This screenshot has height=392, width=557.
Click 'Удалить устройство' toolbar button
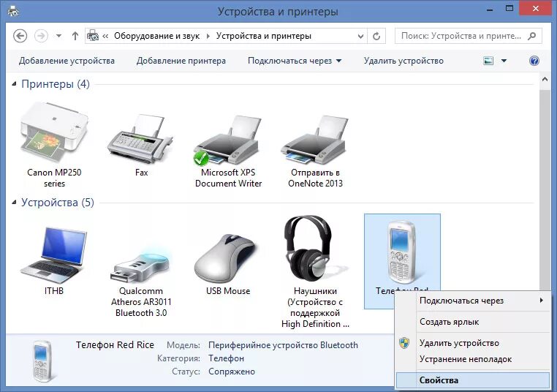click(403, 61)
